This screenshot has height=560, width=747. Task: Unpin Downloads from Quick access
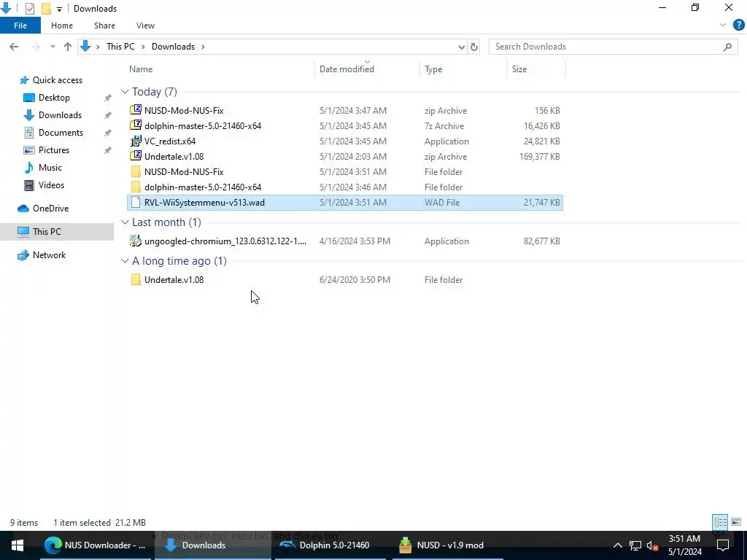pos(108,115)
